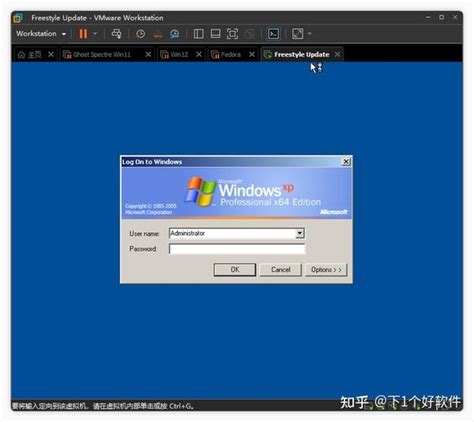This screenshot has width=474, height=422.
Task: Switch to the Ghost Spectre Win11 tab
Action: pos(102,54)
